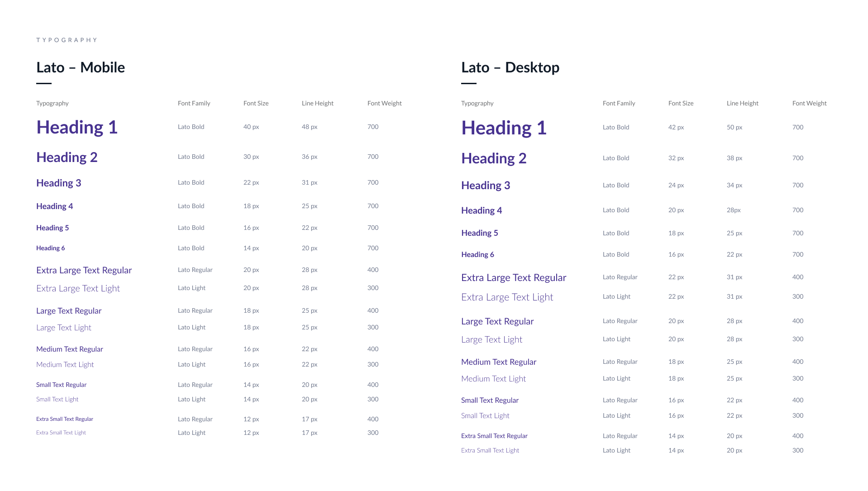Click Desktop 'Large Text Regular' sample
The height and width of the screenshot is (491, 868).
(x=497, y=322)
